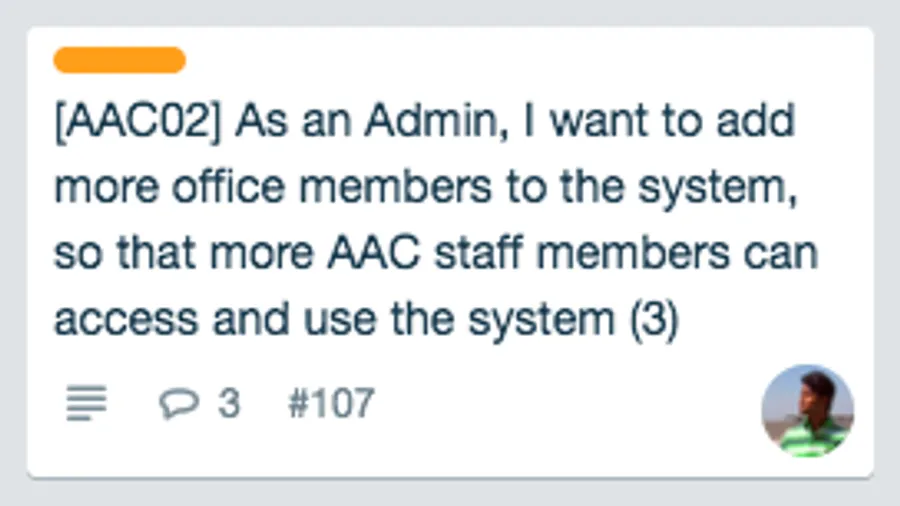Image resolution: width=900 pixels, height=506 pixels.
Task: Click the title line starting "so that more AAC staff"
Action: [x=436, y=253]
